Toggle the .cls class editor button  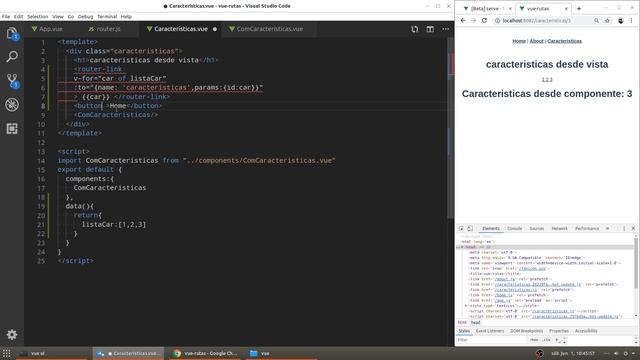pos(546,340)
